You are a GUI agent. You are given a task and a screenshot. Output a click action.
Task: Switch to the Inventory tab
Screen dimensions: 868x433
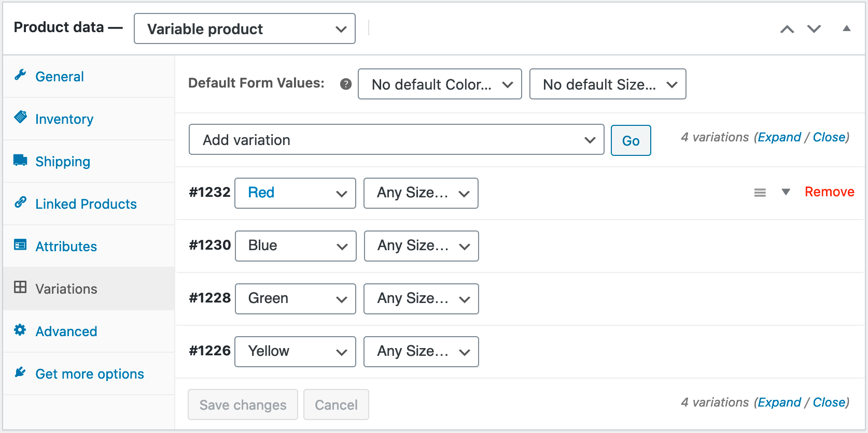point(64,119)
